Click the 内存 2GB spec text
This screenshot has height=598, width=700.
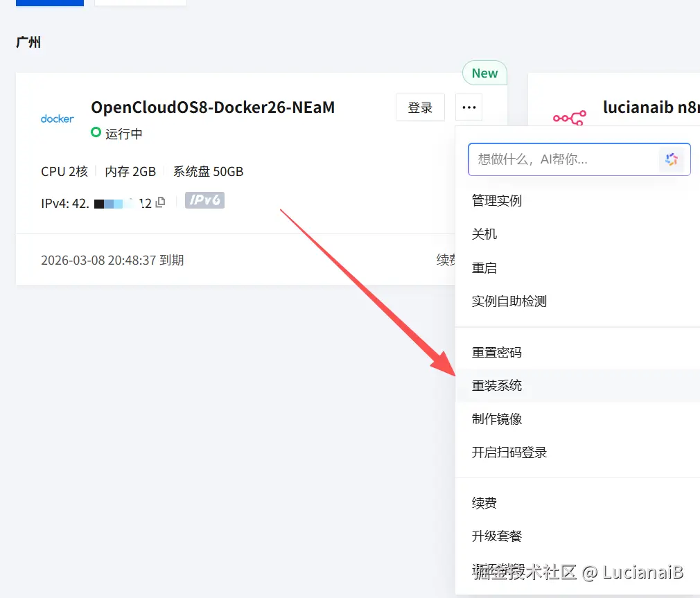point(130,171)
